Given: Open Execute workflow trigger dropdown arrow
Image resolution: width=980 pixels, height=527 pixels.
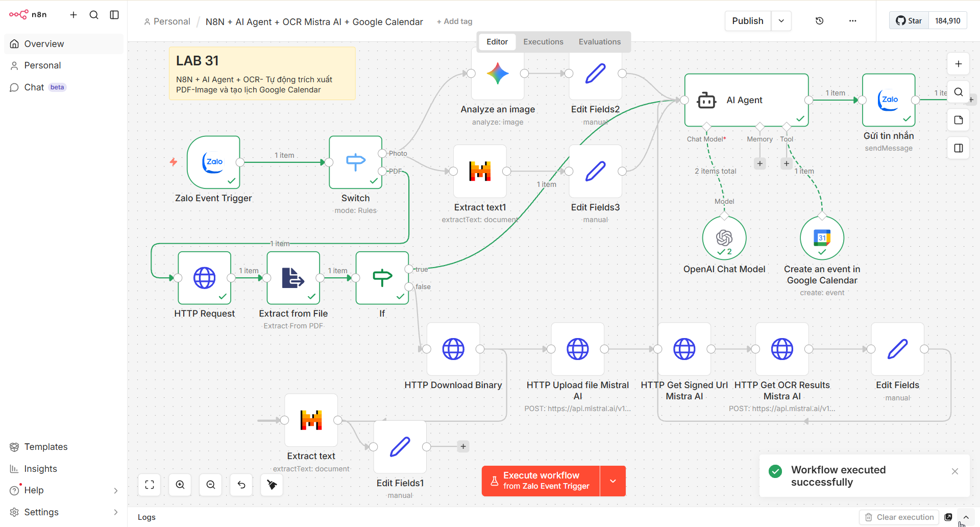Looking at the screenshot, I should (x=612, y=481).
